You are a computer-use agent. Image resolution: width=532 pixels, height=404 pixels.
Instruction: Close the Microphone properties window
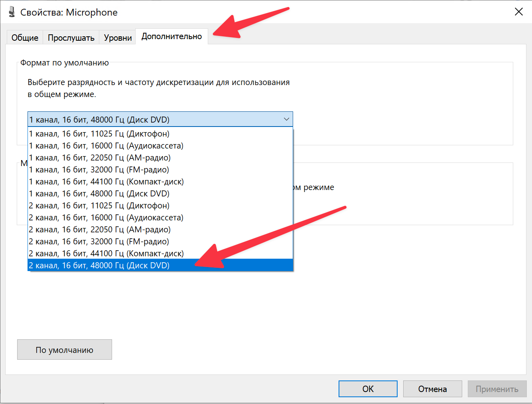[x=518, y=12]
